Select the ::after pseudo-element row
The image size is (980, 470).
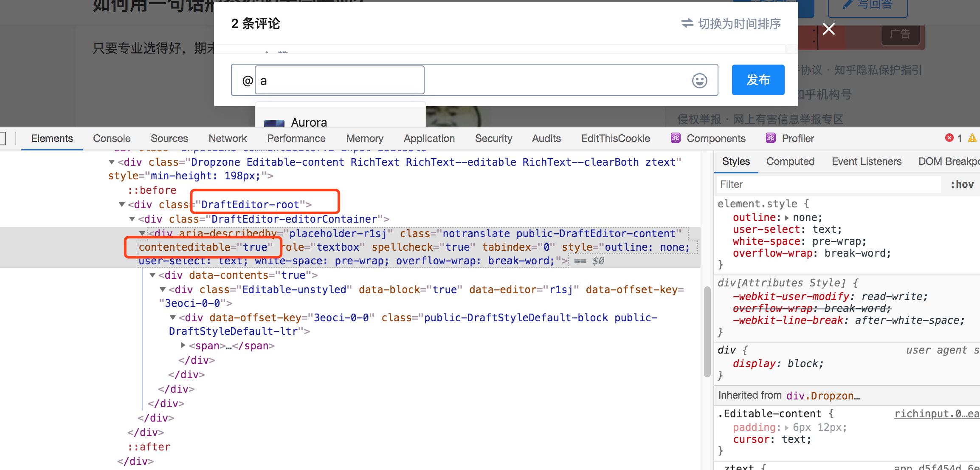coord(149,447)
